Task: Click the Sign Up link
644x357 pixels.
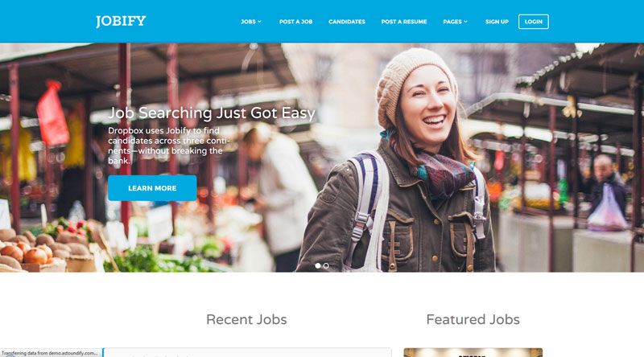Action: point(497,22)
